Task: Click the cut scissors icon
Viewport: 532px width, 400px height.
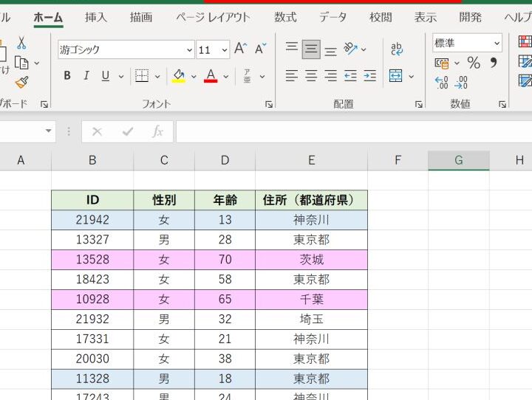Action: click(x=21, y=44)
